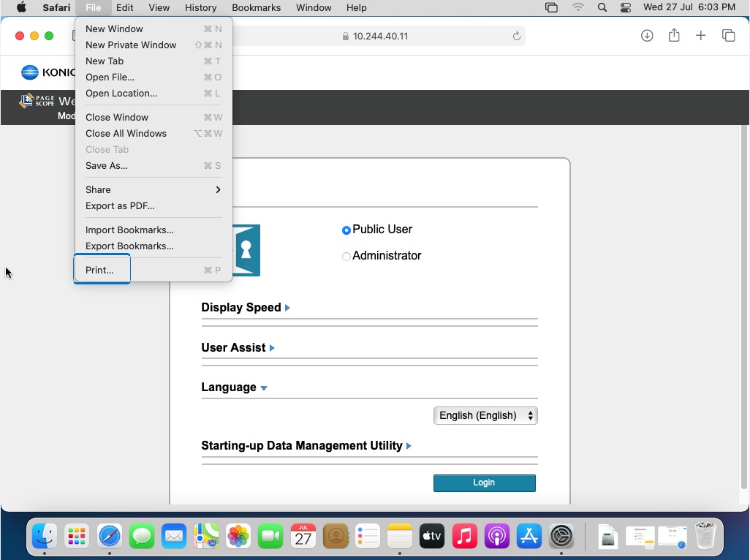
Task: Open Control Center in menu bar
Action: click(x=625, y=7)
